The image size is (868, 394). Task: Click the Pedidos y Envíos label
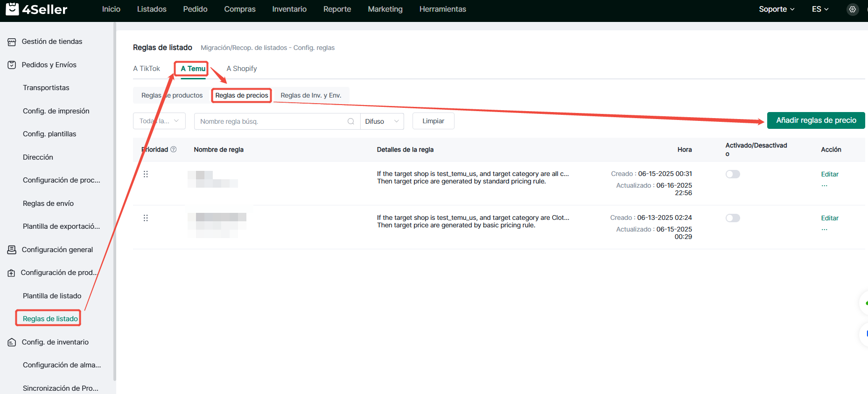coord(49,65)
